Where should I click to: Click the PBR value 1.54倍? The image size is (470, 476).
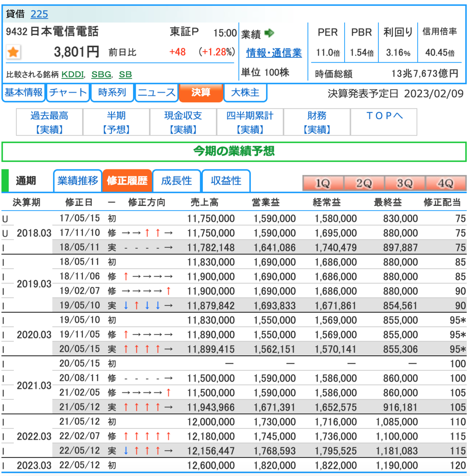pyautogui.click(x=362, y=53)
